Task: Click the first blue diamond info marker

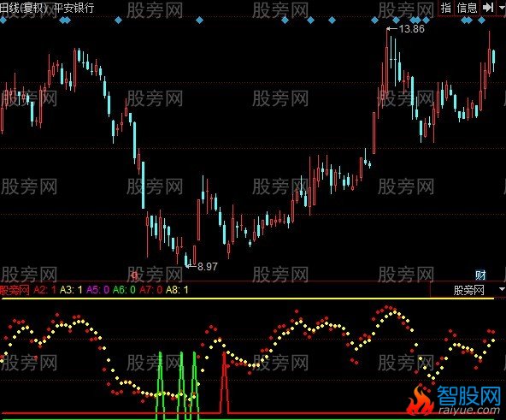Action: click(3, 21)
